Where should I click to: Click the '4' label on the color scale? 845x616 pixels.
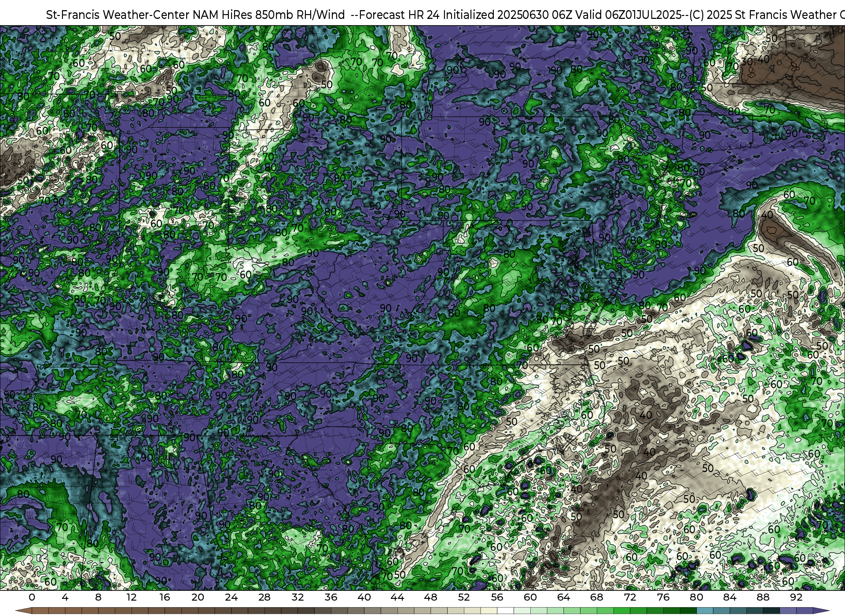pyautogui.click(x=65, y=598)
